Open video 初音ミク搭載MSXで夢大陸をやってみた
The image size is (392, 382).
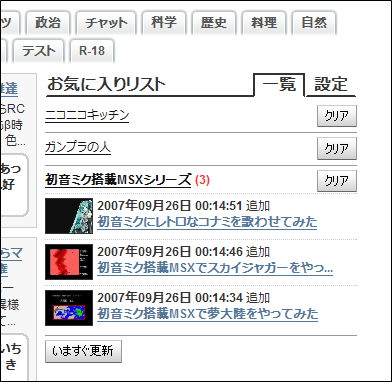[x=207, y=314]
